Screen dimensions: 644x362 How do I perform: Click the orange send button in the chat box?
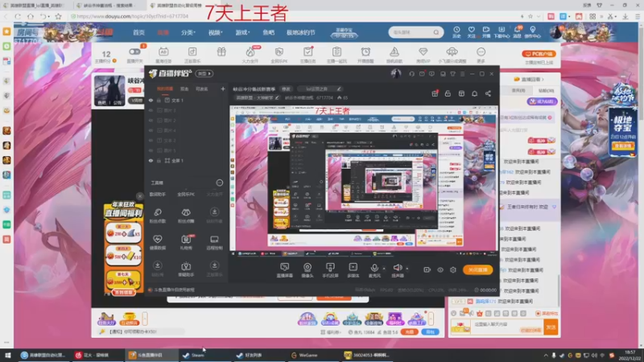551,327
